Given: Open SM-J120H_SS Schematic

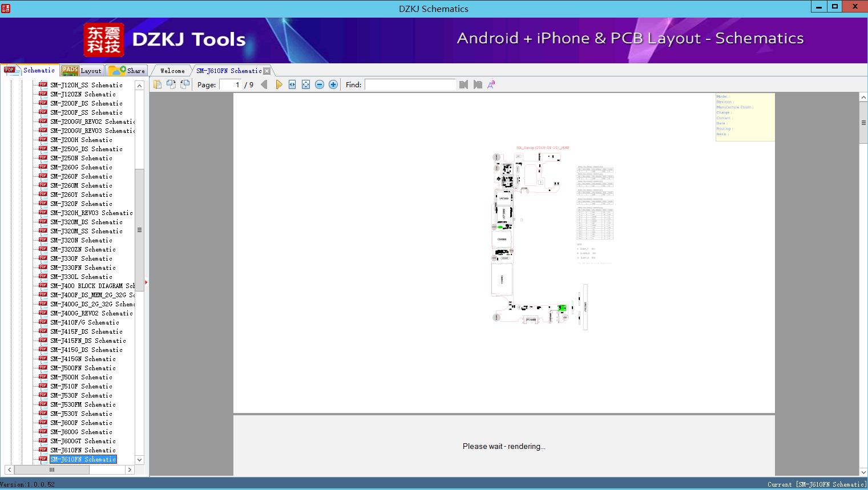Looking at the screenshot, I should 86,85.
